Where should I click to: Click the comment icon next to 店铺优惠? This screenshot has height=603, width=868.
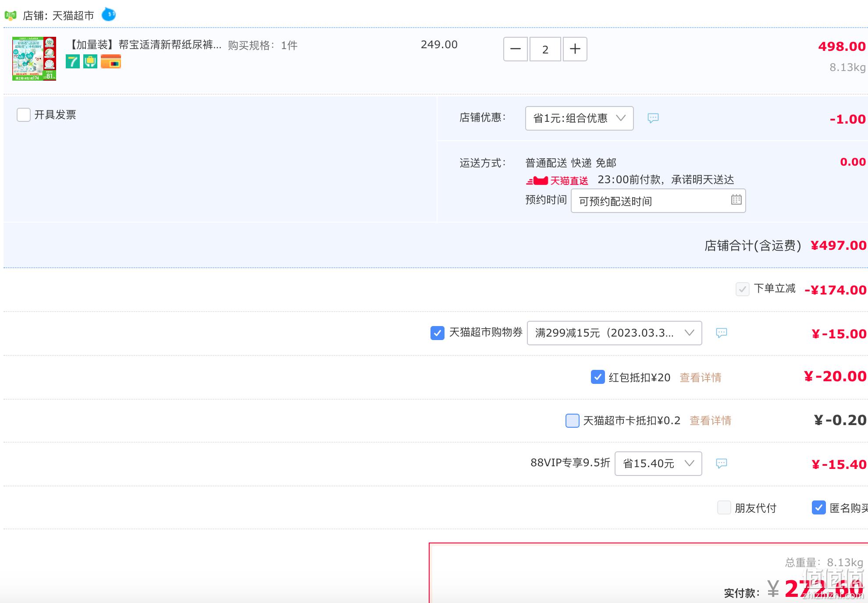[653, 118]
